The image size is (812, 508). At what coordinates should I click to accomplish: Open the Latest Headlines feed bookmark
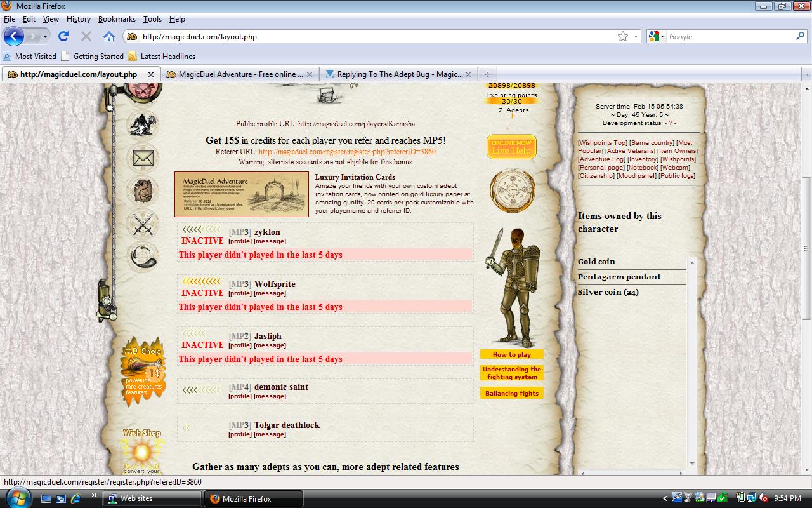162,57
